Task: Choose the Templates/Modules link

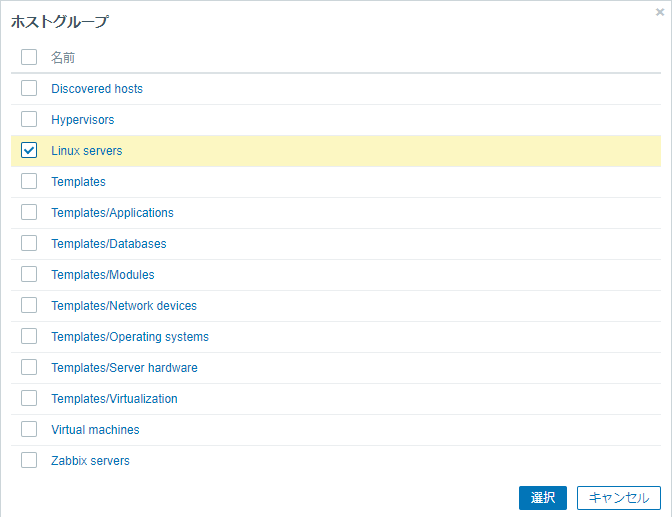Action: tap(103, 275)
